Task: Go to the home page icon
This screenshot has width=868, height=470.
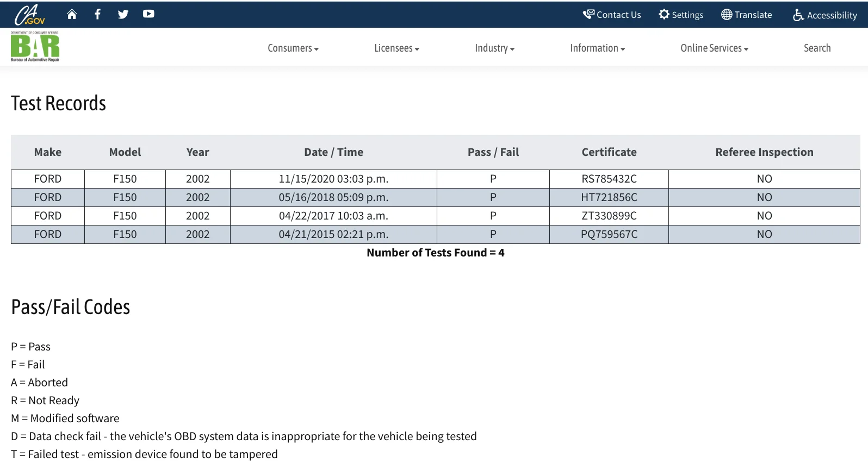Action: [72, 14]
